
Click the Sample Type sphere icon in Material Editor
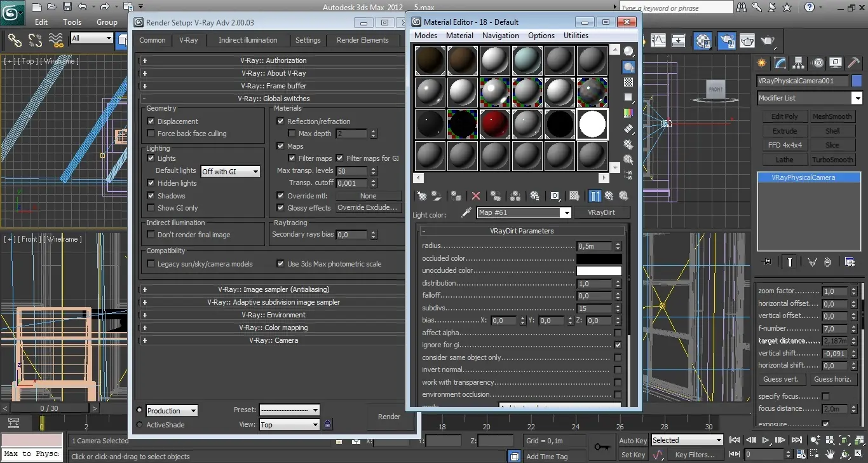pyautogui.click(x=628, y=52)
